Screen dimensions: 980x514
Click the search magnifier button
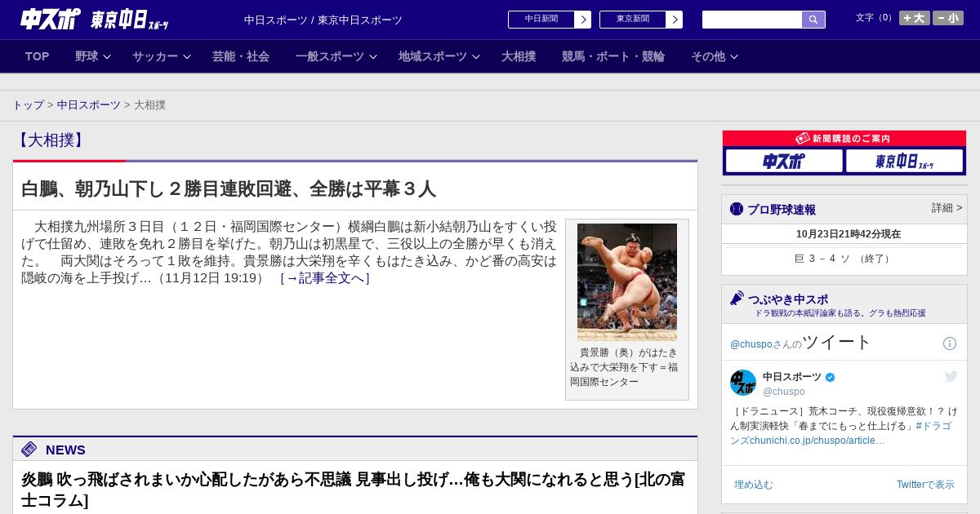point(813,20)
